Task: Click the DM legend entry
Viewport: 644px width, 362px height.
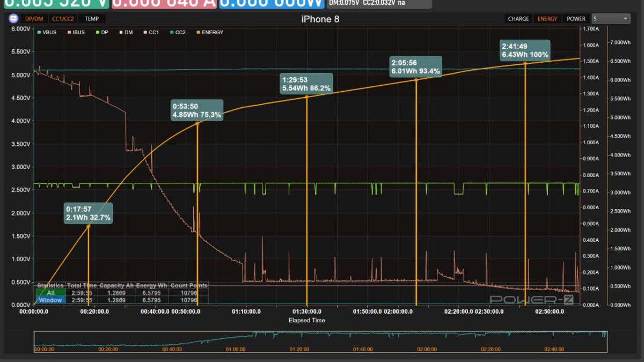Action: click(x=126, y=32)
